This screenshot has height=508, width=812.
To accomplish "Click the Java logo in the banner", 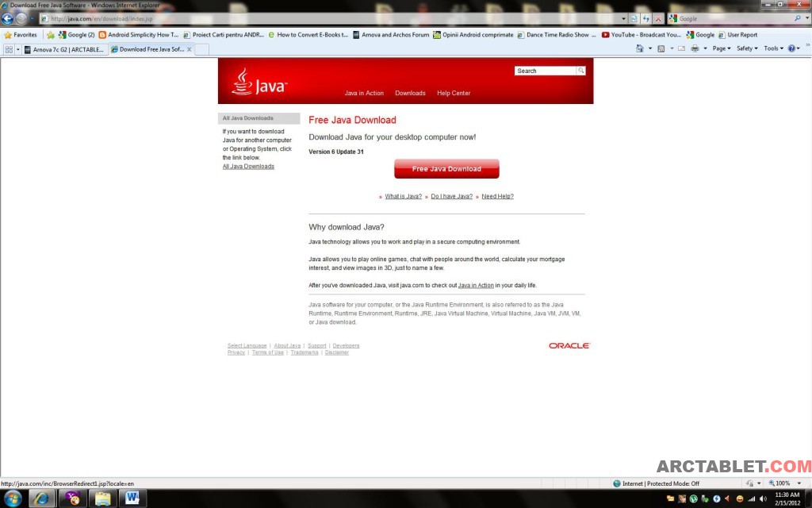I will pos(259,83).
